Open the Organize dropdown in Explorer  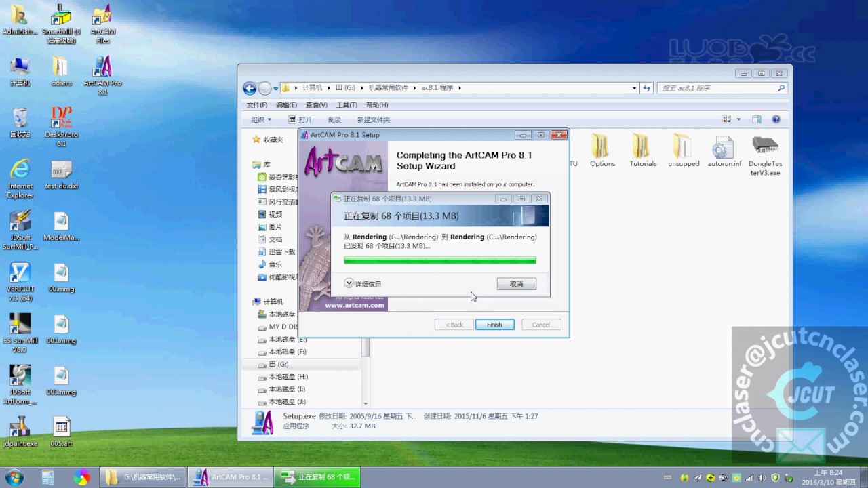(x=261, y=119)
